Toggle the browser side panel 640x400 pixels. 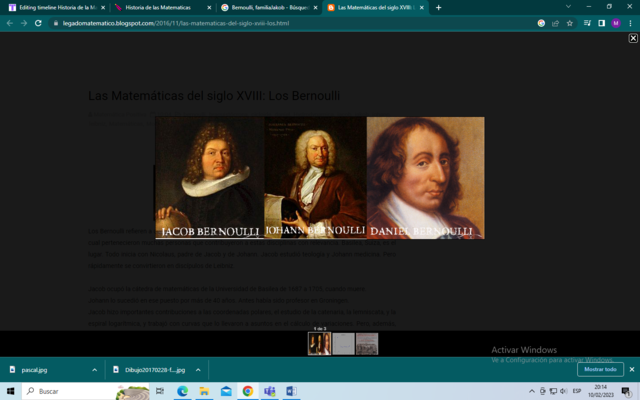click(602, 23)
